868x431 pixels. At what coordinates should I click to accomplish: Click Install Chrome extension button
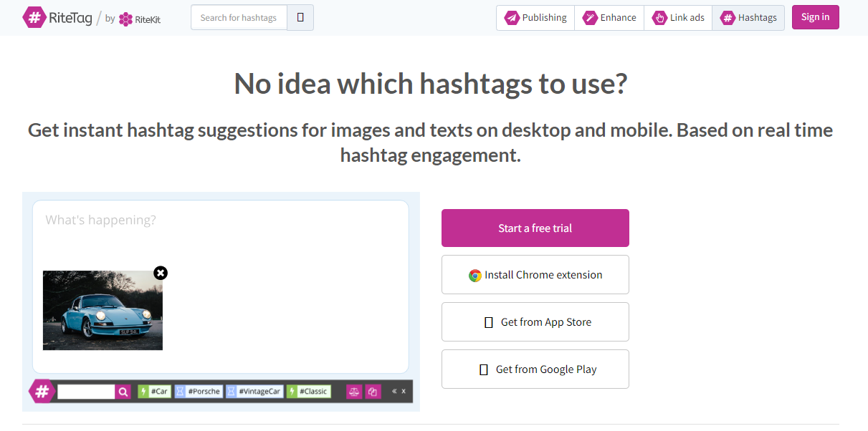click(535, 275)
